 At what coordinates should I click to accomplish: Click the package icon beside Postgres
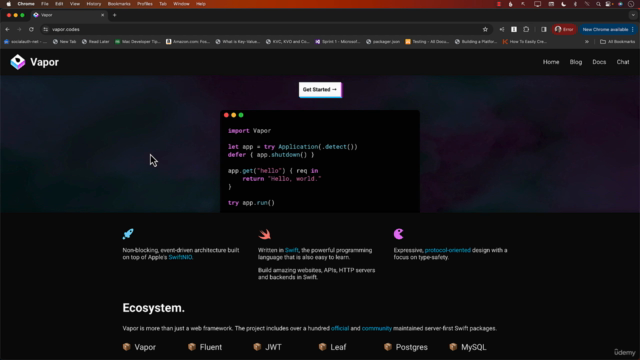coord(388,347)
